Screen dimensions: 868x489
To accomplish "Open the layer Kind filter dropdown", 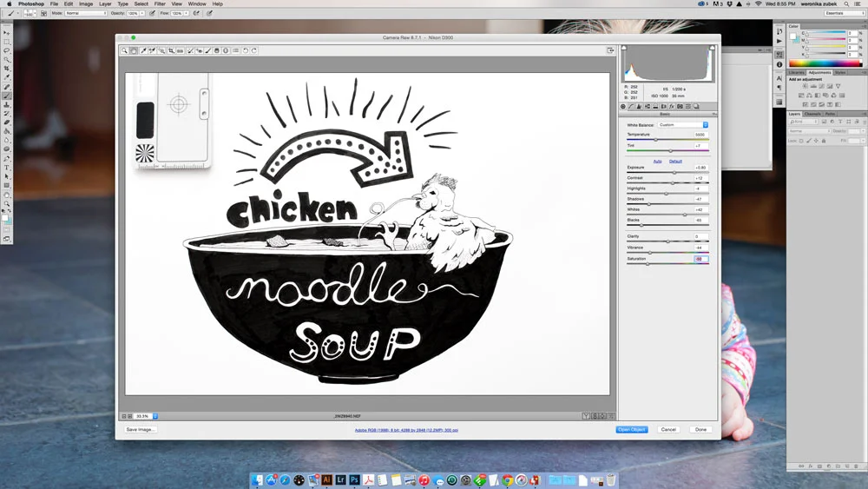I will click(x=804, y=122).
